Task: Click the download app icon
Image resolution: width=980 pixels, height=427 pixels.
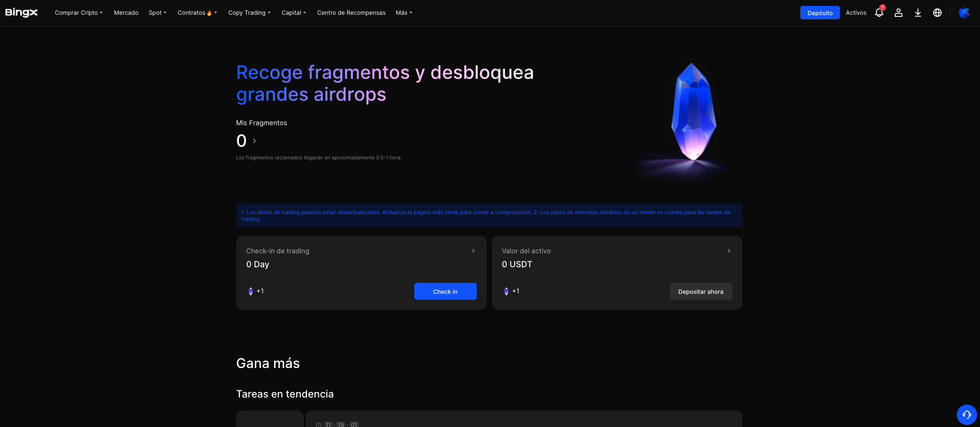Action: (x=918, y=13)
